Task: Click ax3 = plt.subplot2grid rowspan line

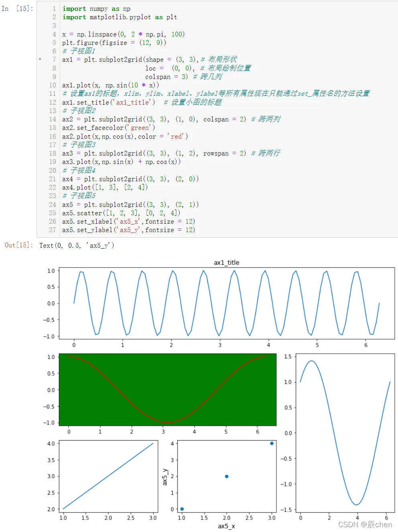Action: (171, 154)
